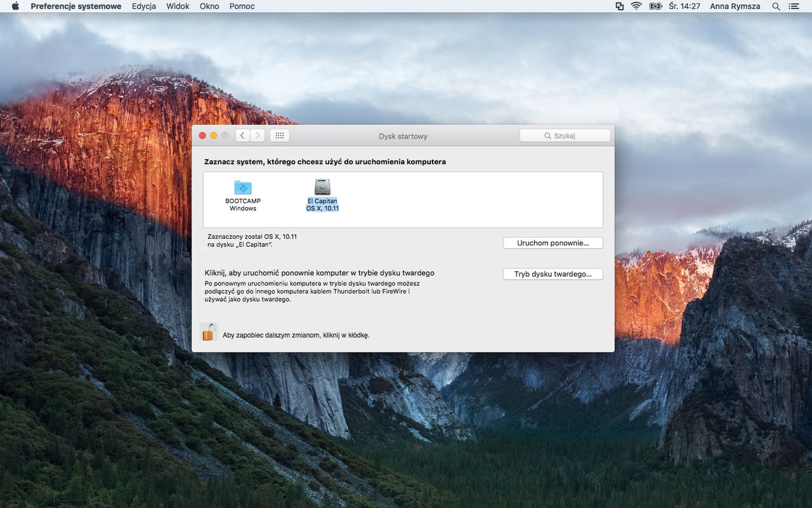The height and width of the screenshot is (508, 812).
Task: Click the Tryb dysku twardego button
Action: (x=553, y=274)
